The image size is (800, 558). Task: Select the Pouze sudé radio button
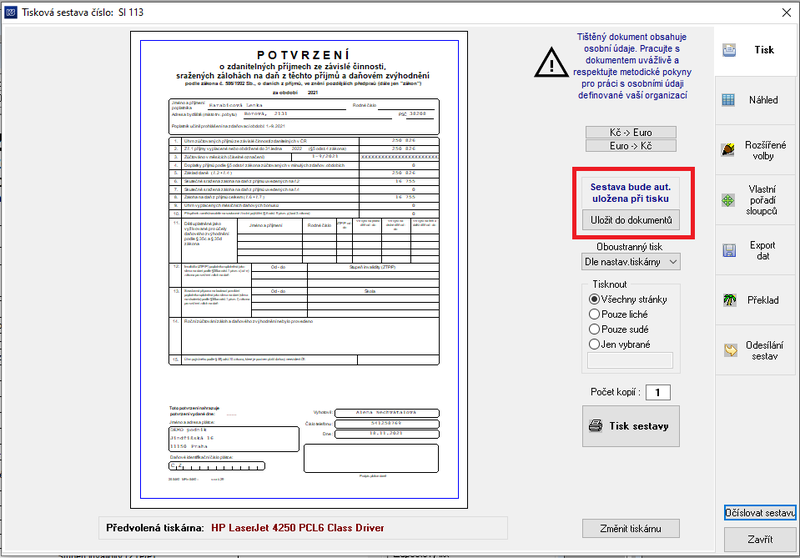pos(594,329)
